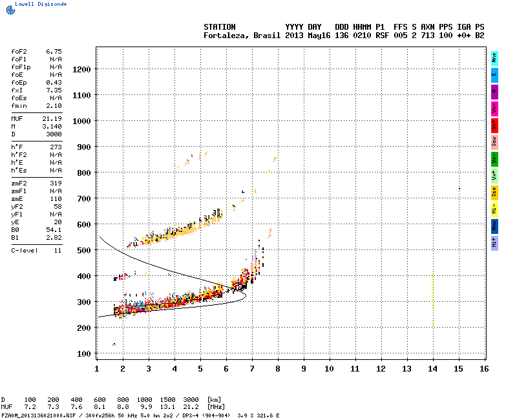
Task: Click the zmF2 value 319
Action: point(56,184)
